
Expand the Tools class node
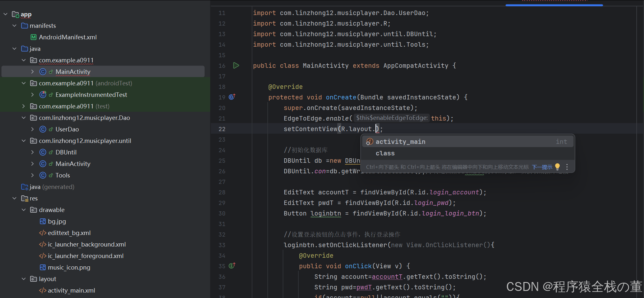coord(32,175)
